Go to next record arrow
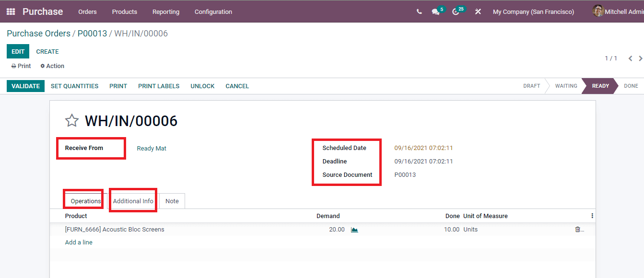The width and height of the screenshot is (644, 278). tap(641, 58)
